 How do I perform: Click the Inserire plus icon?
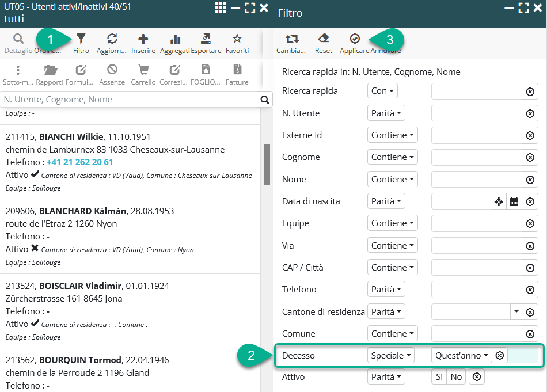tap(143, 39)
